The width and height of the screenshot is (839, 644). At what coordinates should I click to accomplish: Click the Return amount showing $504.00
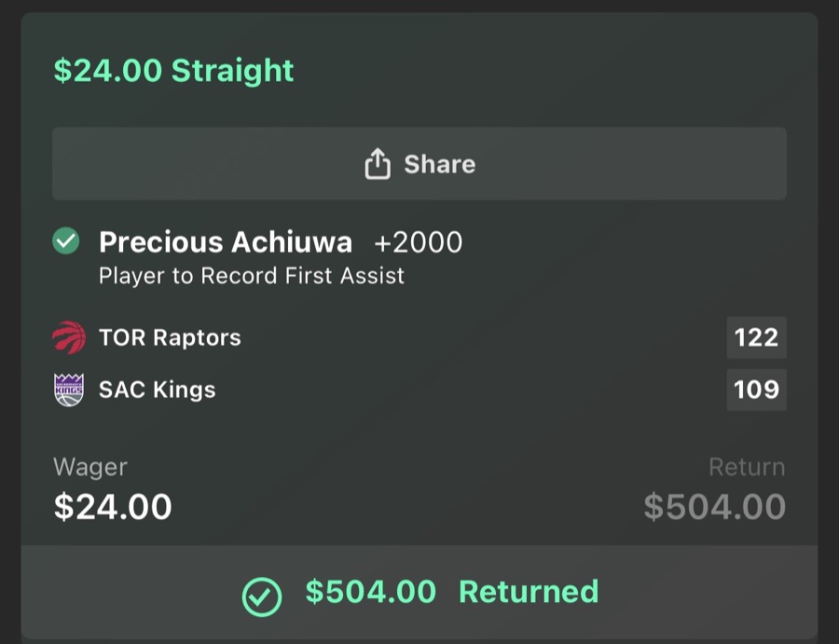coord(714,506)
